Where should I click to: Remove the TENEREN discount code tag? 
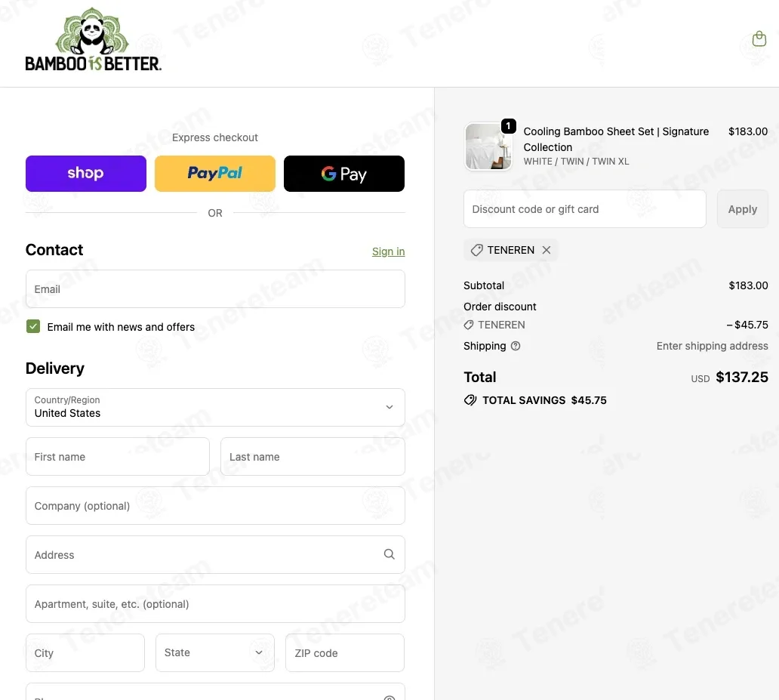(547, 250)
